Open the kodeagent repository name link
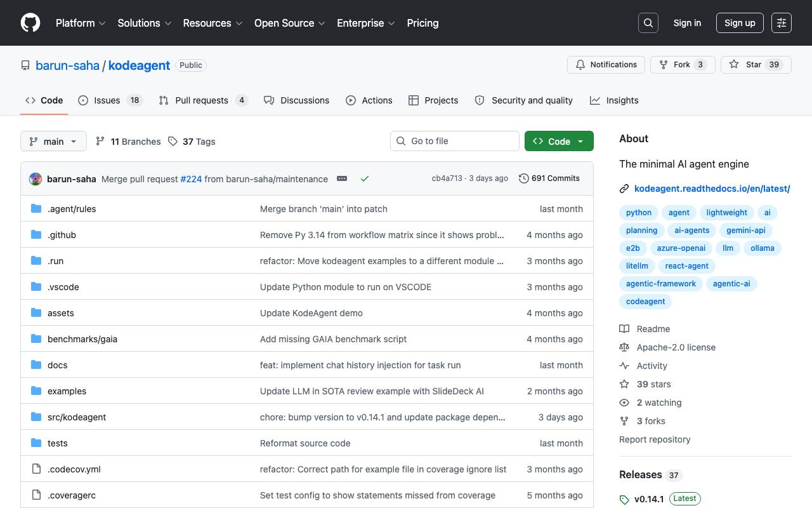812x508 pixels. point(140,65)
